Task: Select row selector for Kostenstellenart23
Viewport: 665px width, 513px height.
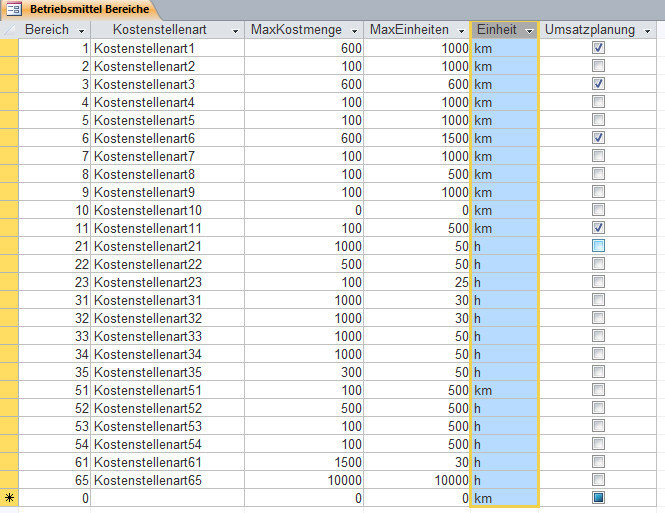Action: point(9,282)
